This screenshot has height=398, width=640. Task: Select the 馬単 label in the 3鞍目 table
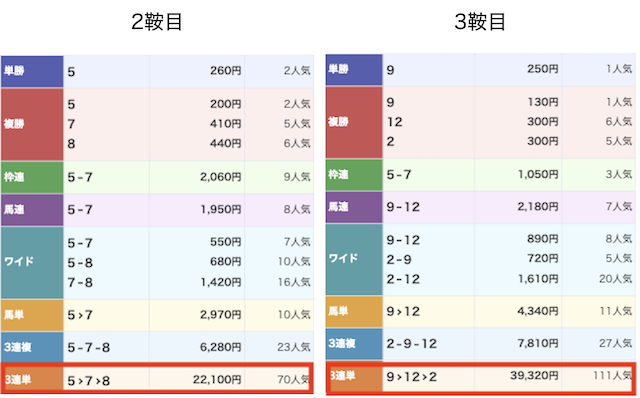(x=339, y=311)
